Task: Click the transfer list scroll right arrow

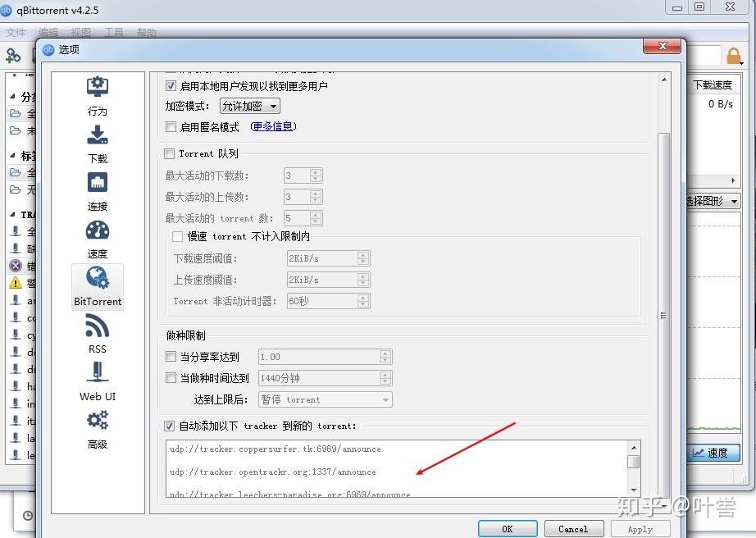Action: pyautogui.click(x=733, y=180)
